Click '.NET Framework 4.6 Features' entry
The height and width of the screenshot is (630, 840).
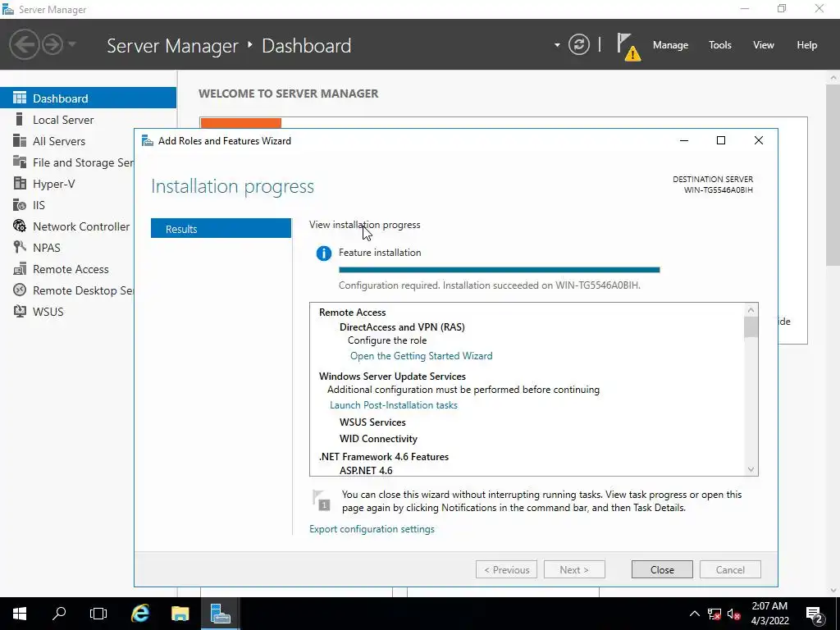pyautogui.click(x=384, y=456)
